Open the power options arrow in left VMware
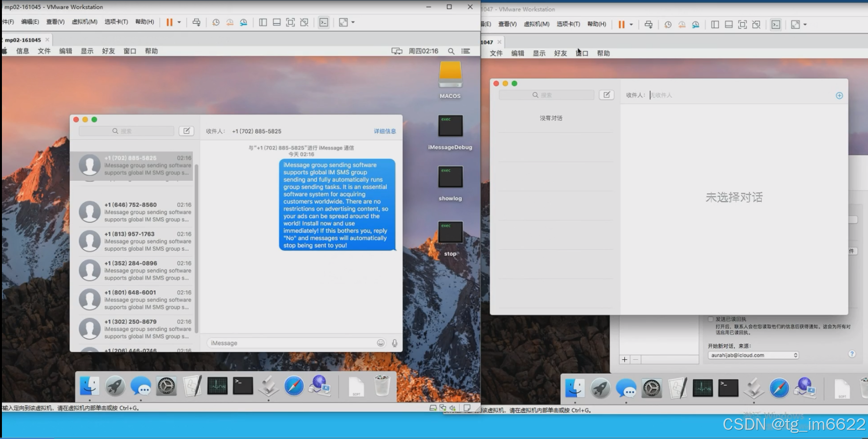This screenshot has width=868, height=439. pyautogui.click(x=179, y=22)
